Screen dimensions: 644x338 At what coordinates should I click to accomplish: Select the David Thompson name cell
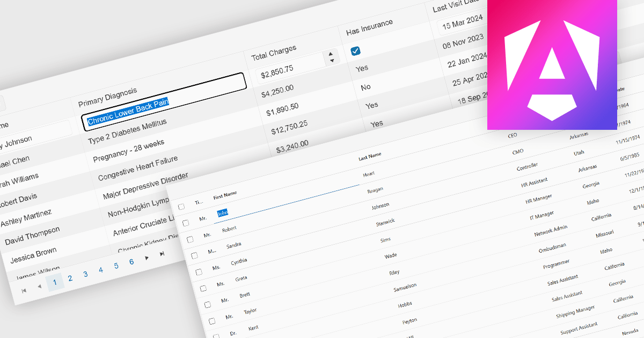tap(32, 236)
